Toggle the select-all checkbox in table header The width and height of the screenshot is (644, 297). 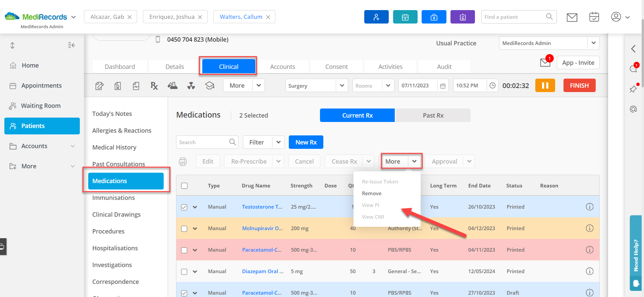point(184,186)
